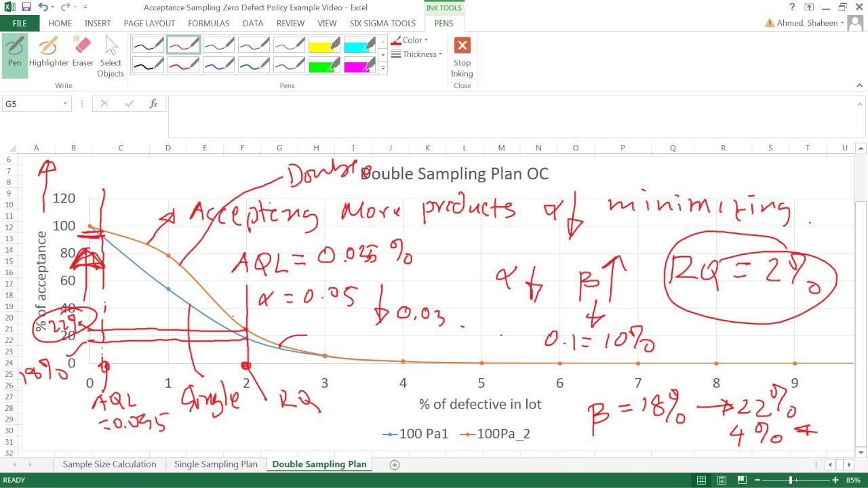Viewport: 868px width, 488px height.
Task: Zoom in with the plus button
Action: [835, 480]
